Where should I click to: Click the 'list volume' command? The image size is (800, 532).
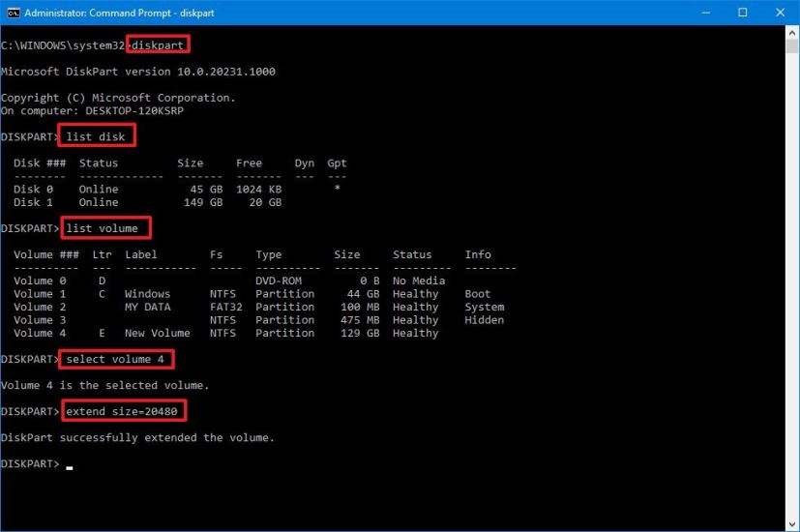tap(102, 228)
